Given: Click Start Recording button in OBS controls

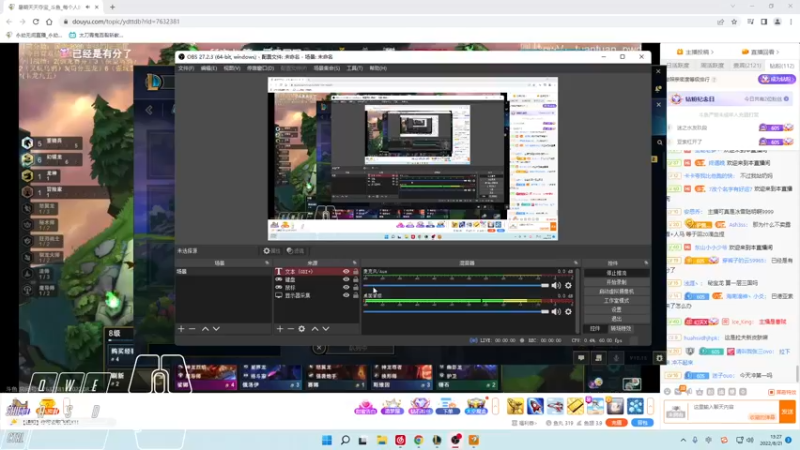Looking at the screenshot, I should tap(616, 282).
